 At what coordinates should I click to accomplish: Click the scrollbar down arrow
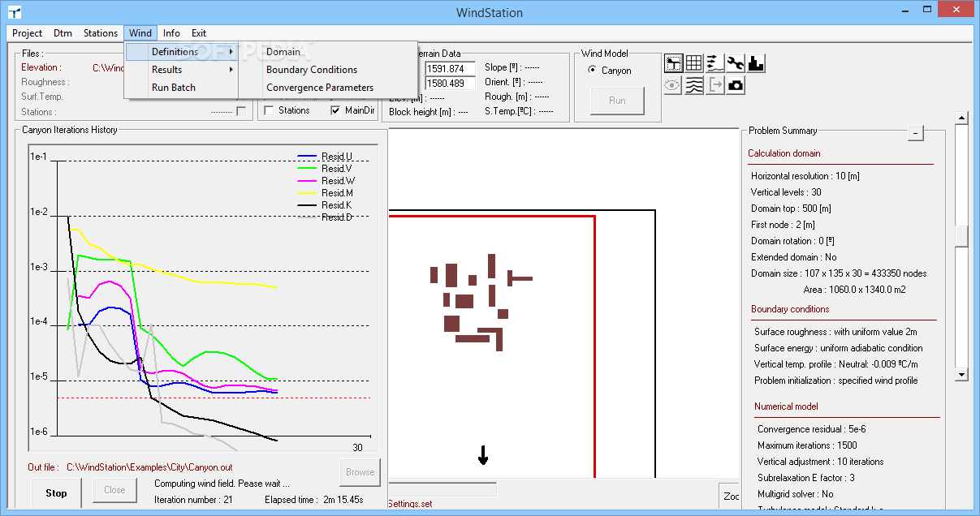point(962,375)
